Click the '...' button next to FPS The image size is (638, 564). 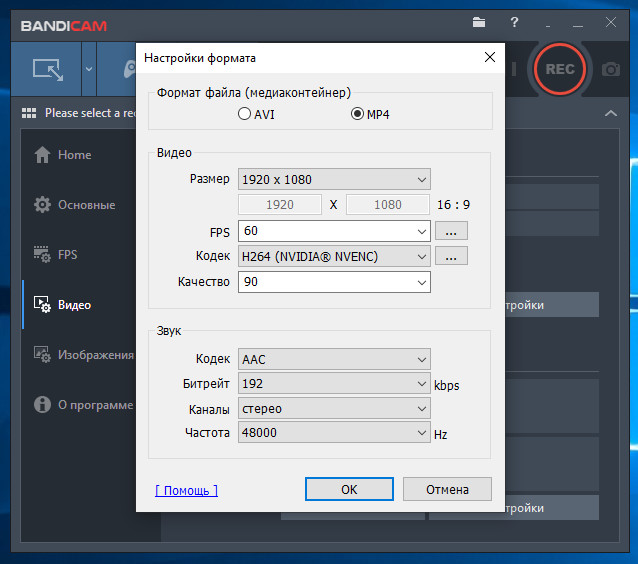click(451, 231)
